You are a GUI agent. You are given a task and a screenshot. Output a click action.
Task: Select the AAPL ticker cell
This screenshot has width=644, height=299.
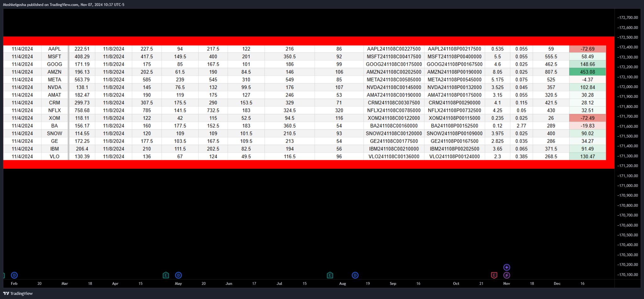[x=54, y=49]
